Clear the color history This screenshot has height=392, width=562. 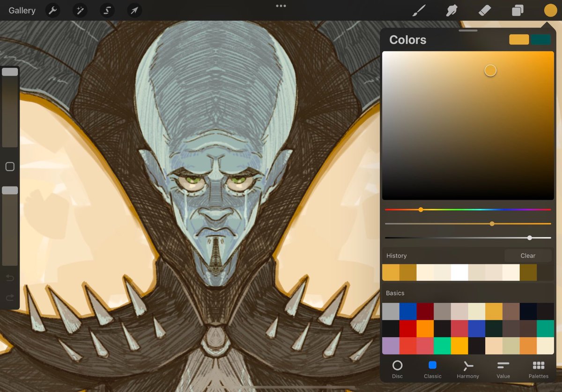pyautogui.click(x=528, y=255)
